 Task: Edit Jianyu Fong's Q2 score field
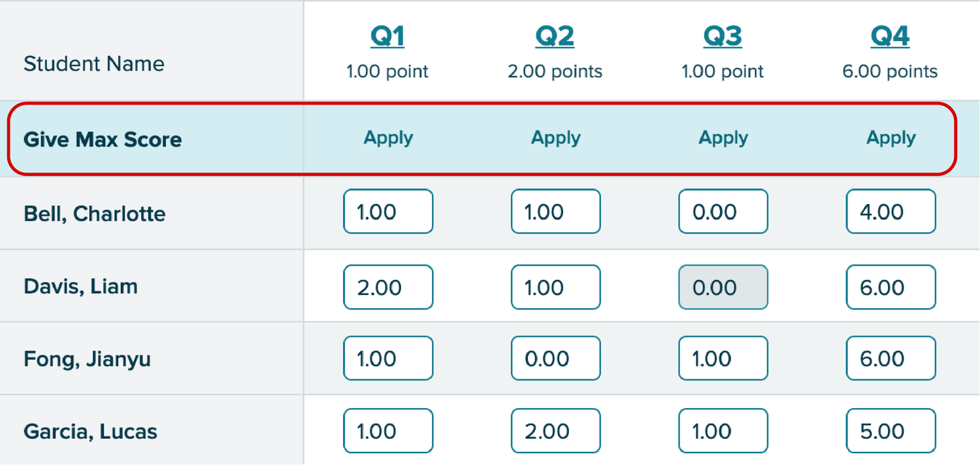556,358
